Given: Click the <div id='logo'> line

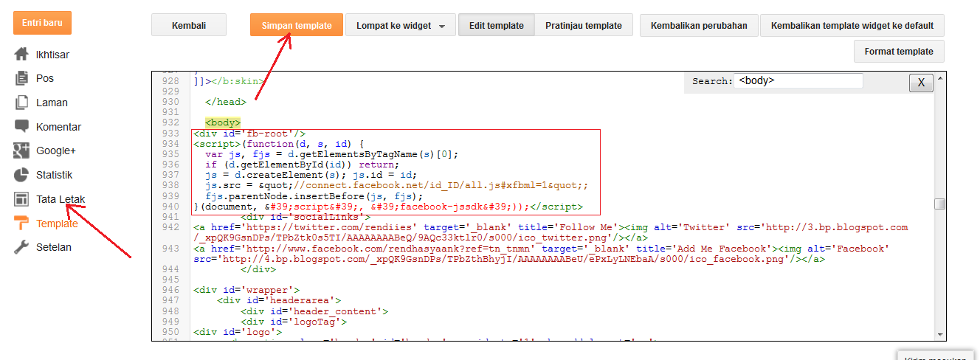Looking at the screenshot, I should (x=238, y=332).
